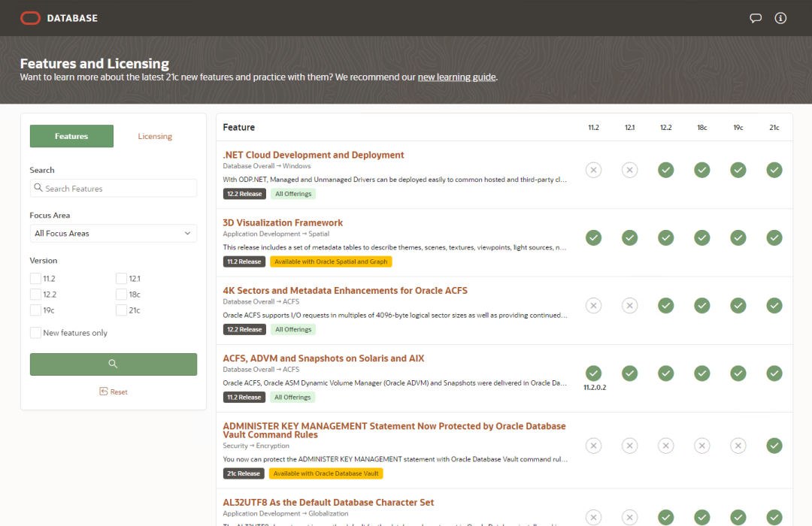Click the Feature column header
The image size is (812, 526).
pos(239,127)
